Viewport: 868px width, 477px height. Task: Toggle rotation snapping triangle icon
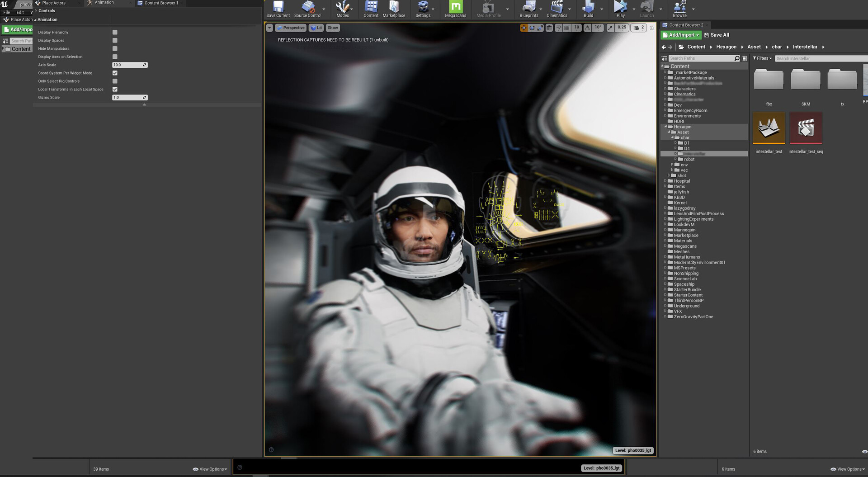[587, 28]
